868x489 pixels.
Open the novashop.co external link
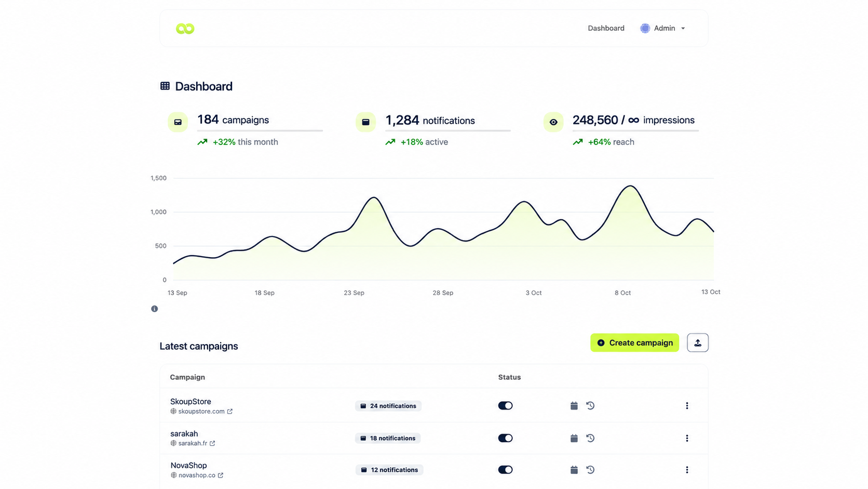click(197, 475)
